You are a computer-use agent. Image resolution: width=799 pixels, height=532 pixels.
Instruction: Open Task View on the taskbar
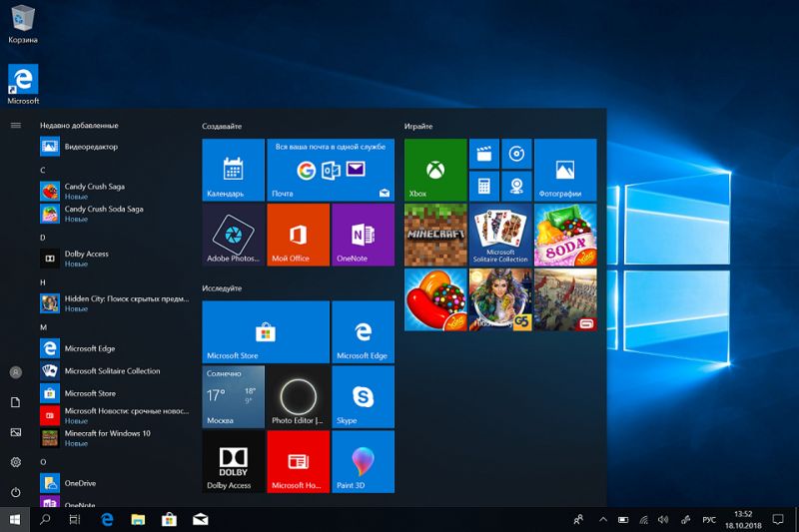[x=75, y=520]
